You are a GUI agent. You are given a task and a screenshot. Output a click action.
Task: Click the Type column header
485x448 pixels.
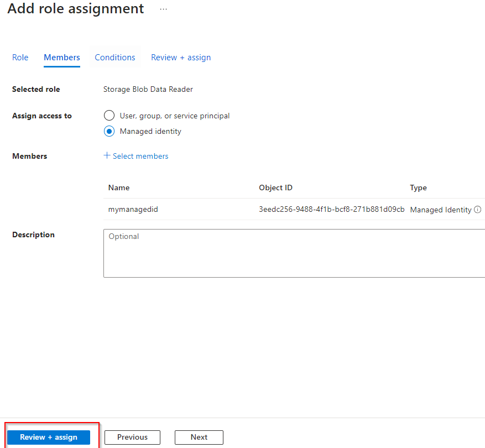(418, 187)
